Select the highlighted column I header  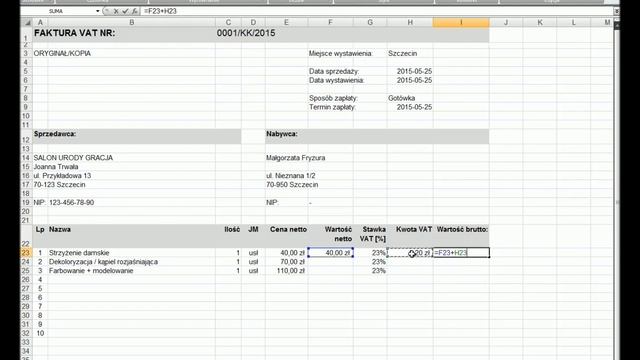coord(461,22)
